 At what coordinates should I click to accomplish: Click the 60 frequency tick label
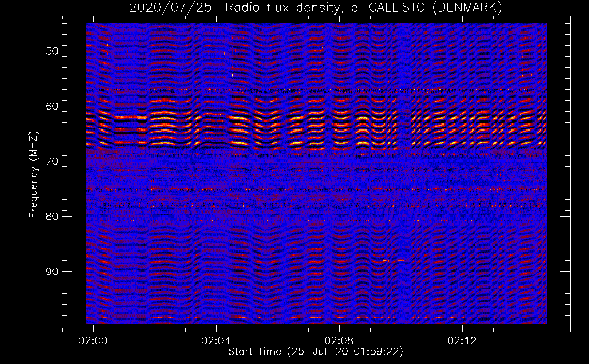click(52, 106)
